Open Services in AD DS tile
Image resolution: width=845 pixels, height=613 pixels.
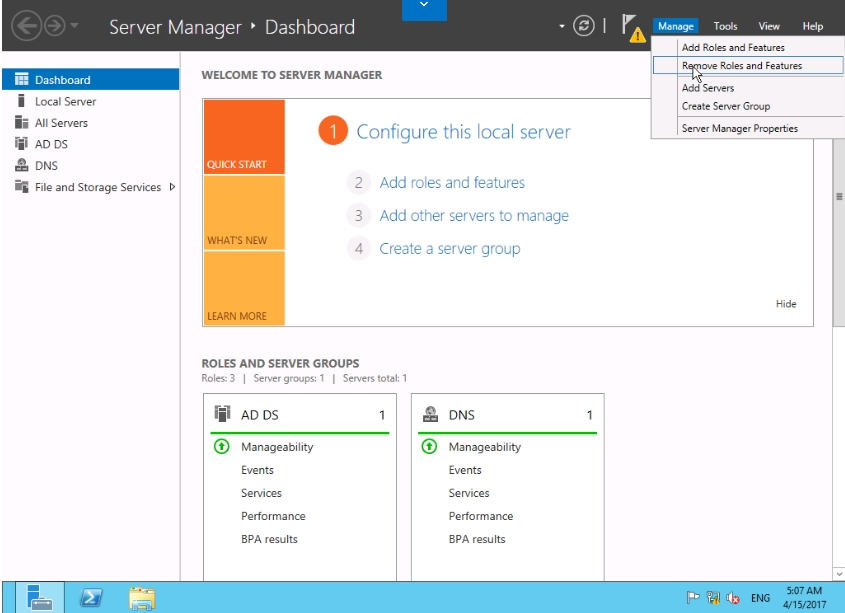(x=261, y=493)
